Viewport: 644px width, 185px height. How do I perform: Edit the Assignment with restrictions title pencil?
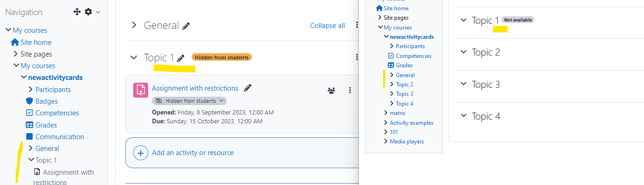pos(248,88)
